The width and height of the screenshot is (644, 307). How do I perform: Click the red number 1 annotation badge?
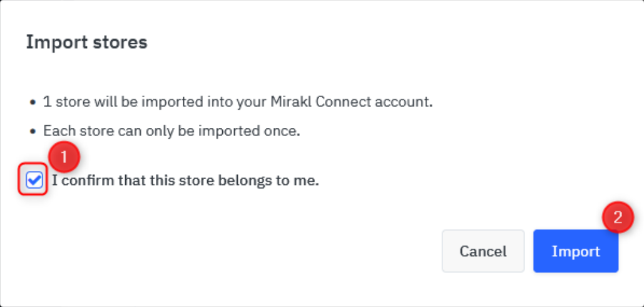point(64,157)
